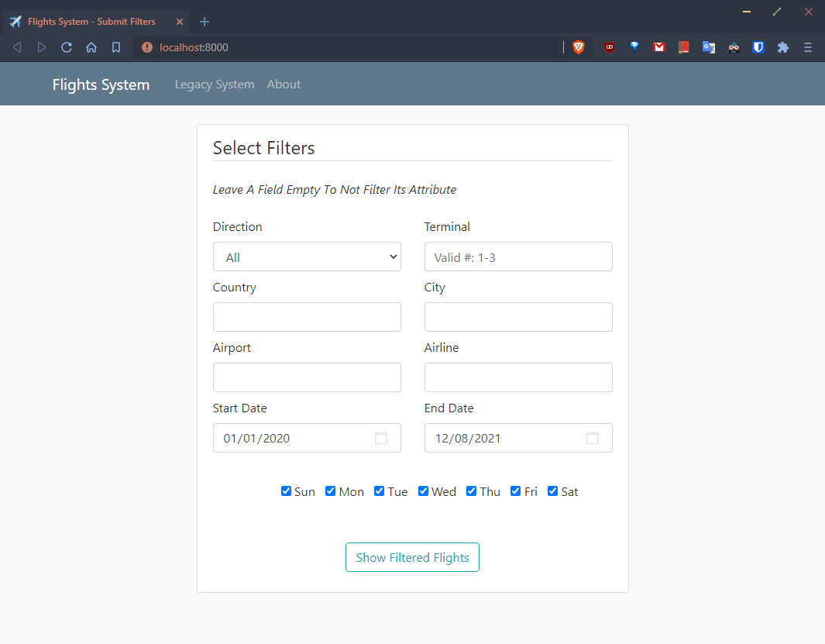Bookmark this page with the bookmark icon
The height and width of the screenshot is (644, 825).
[x=116, y=47]
